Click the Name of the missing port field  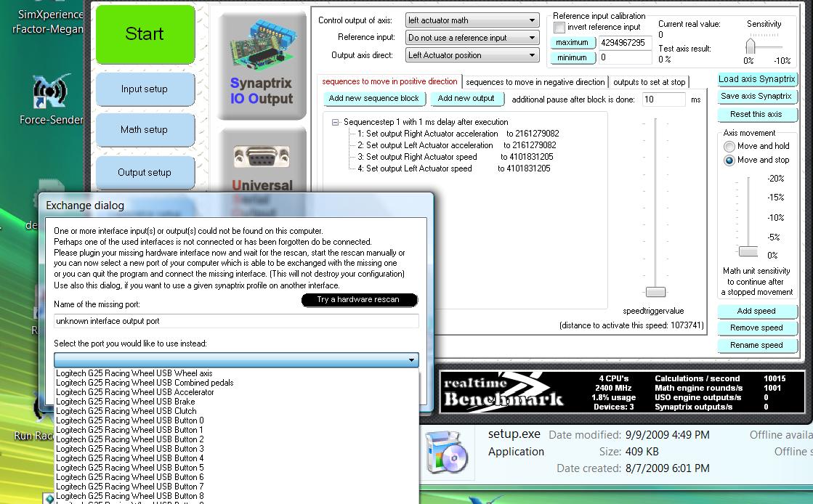pos(236,322)
